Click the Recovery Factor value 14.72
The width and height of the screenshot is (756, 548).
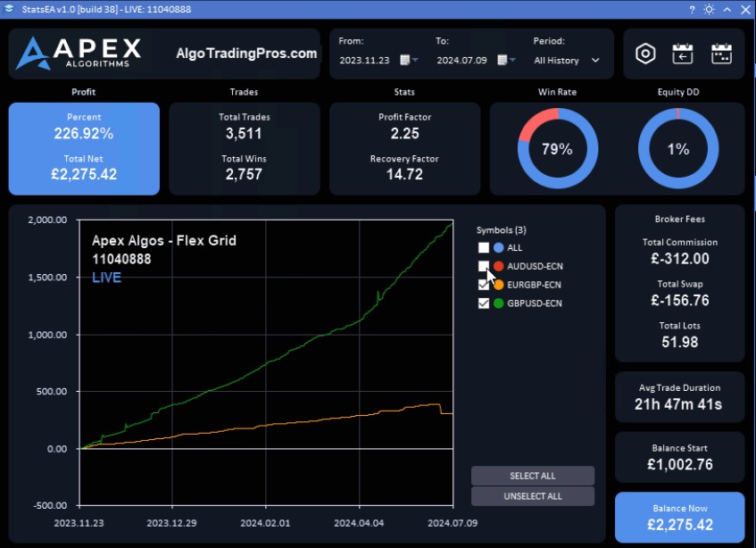pyautogui.click(x=404, y=174)
